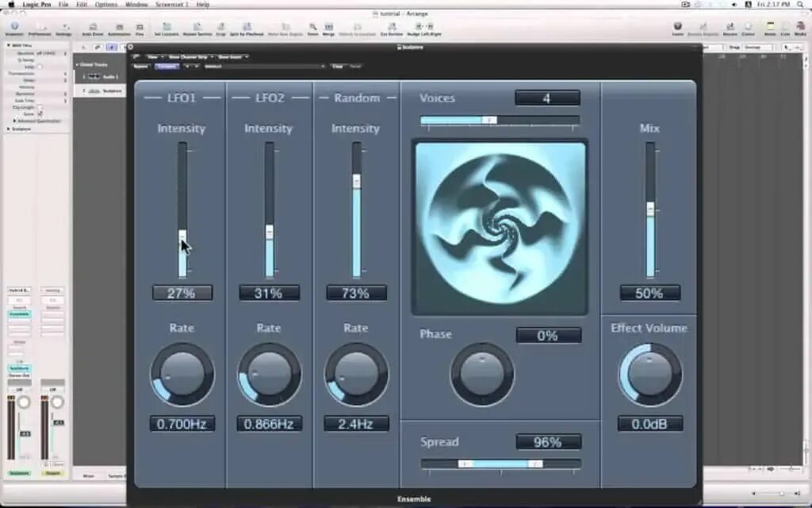The height and width of the screenshot is (508, 812).
Task: Click the Phase knob
Action: pyautogui.click(x=482, y=375)
